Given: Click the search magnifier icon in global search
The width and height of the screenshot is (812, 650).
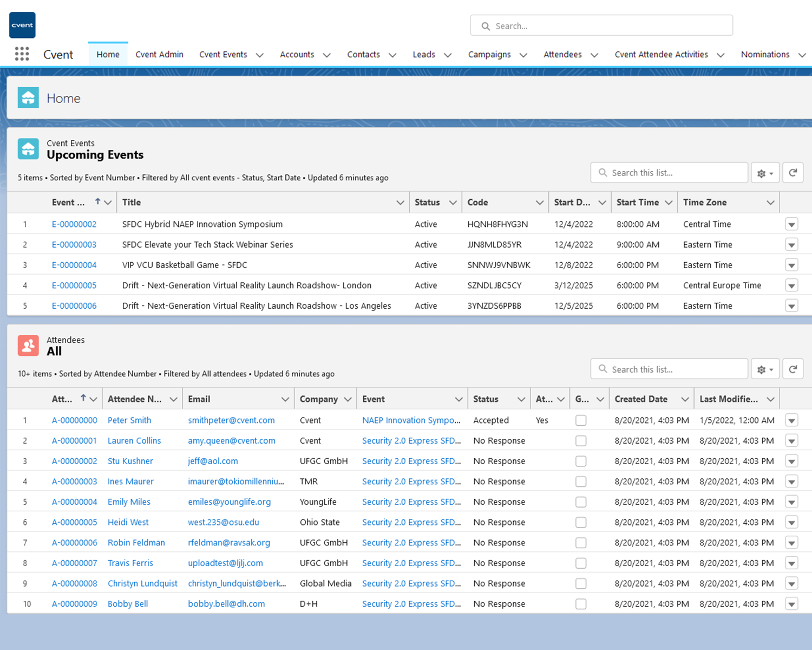Looking at the screenshot, I should pyautogui.click(x=486, y=26).
